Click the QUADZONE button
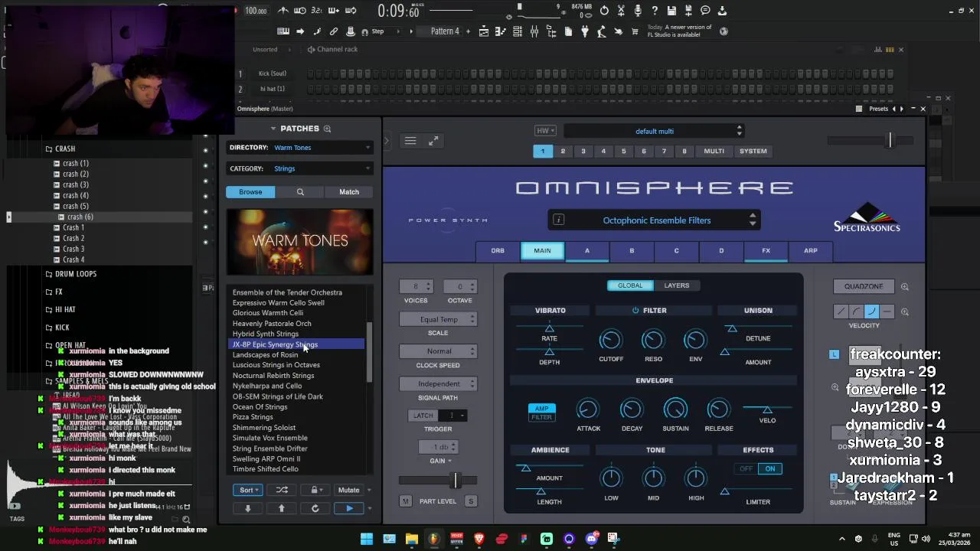Screen dimensions: 980x551 click(x=864, y=286)
